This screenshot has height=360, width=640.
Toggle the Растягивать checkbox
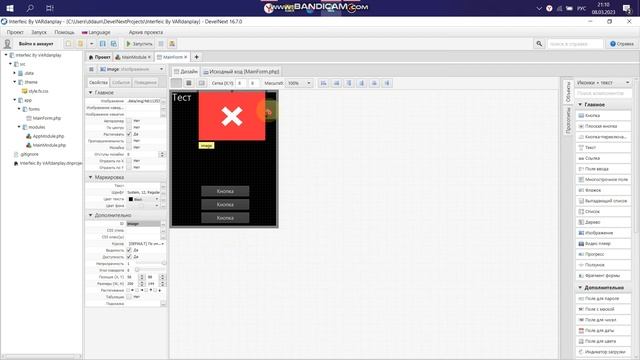tap(129, 134)
